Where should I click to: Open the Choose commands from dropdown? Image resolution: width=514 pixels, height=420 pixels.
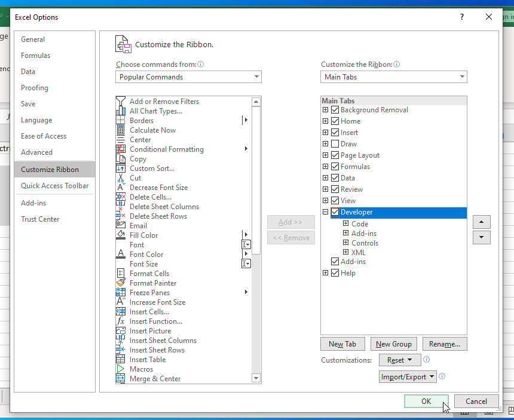pos(188,77)
